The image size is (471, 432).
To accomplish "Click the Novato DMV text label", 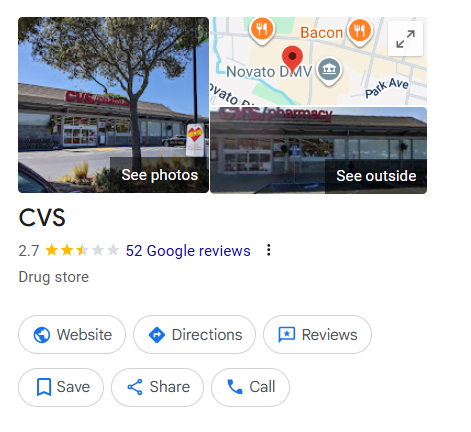I will point(269,72).
